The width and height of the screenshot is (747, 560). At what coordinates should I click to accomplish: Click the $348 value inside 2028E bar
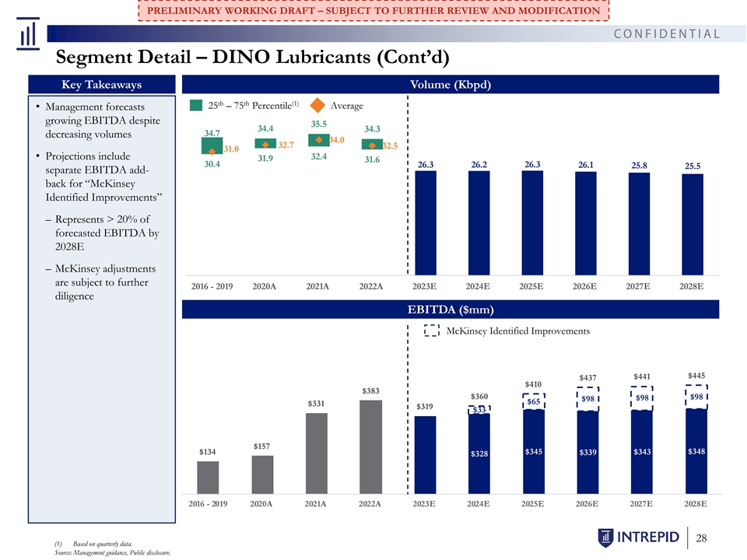696,451
